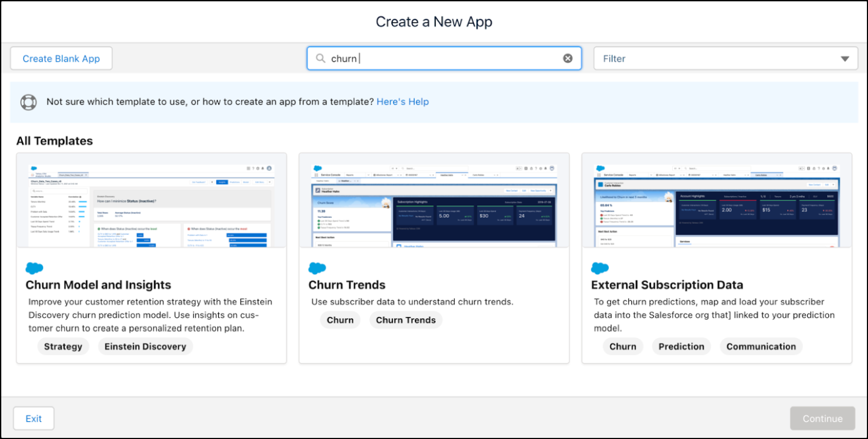Click the Churn Trends card title
The width and height of the screenshot is (868, 439).
347,285
